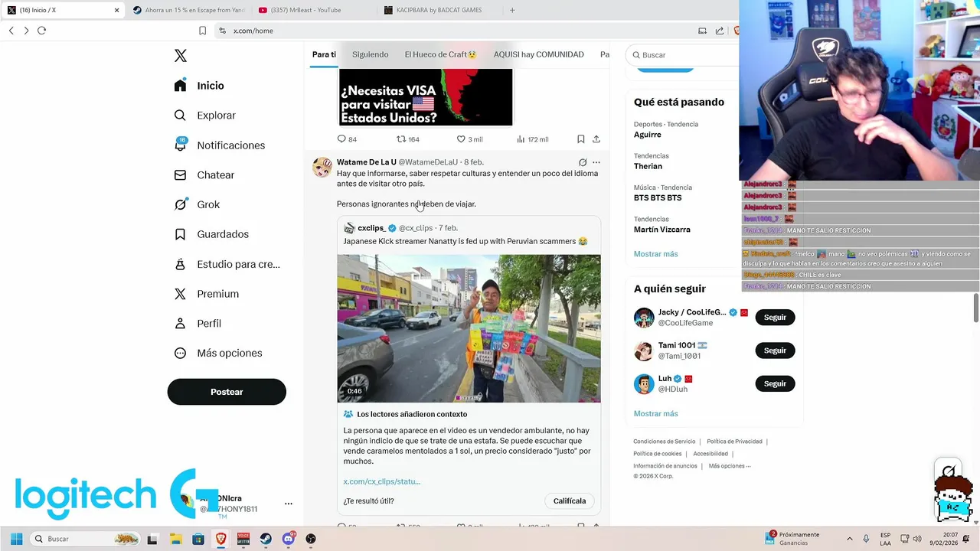Click the Postear button
Image resolution: width=980 pixels, height=551 pixels.
[x=227, y=392]
